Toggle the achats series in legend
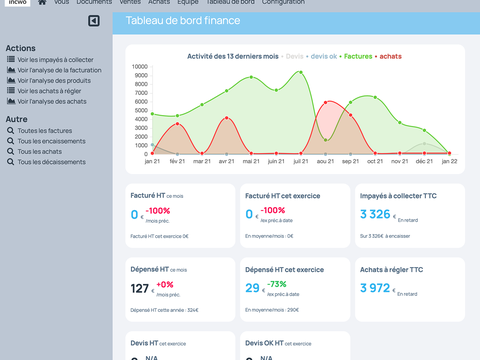The height and width of the screenshot is (360, 480). pyautogui.click(x=390, y=56)
